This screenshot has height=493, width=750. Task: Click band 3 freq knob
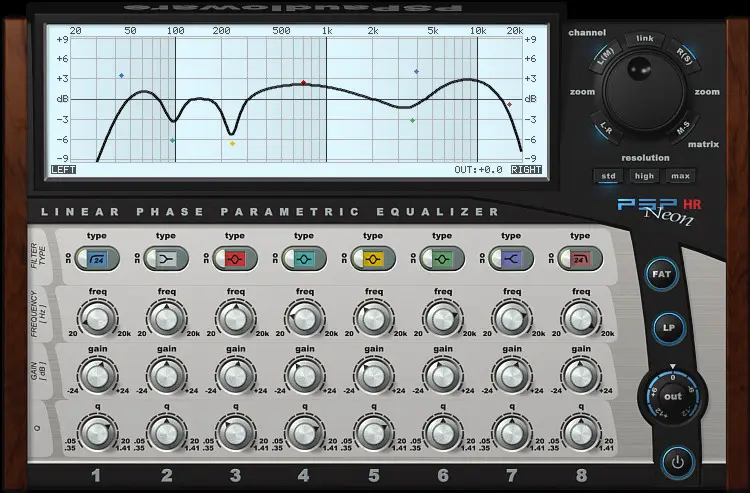[235, 318]
